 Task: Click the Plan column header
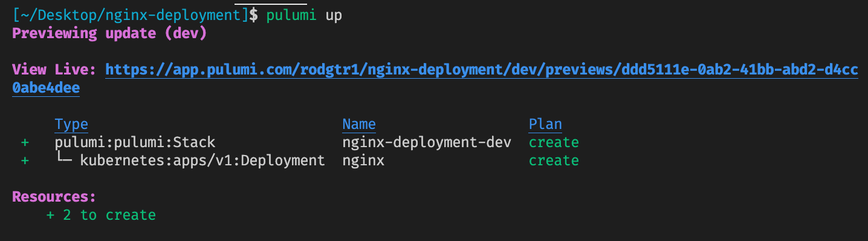pos(545,124)
